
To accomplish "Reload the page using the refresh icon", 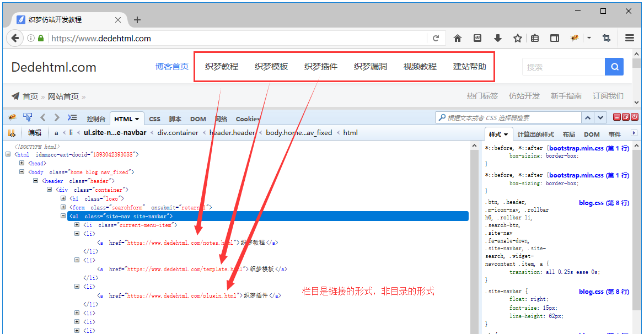I will coord(436,38).
